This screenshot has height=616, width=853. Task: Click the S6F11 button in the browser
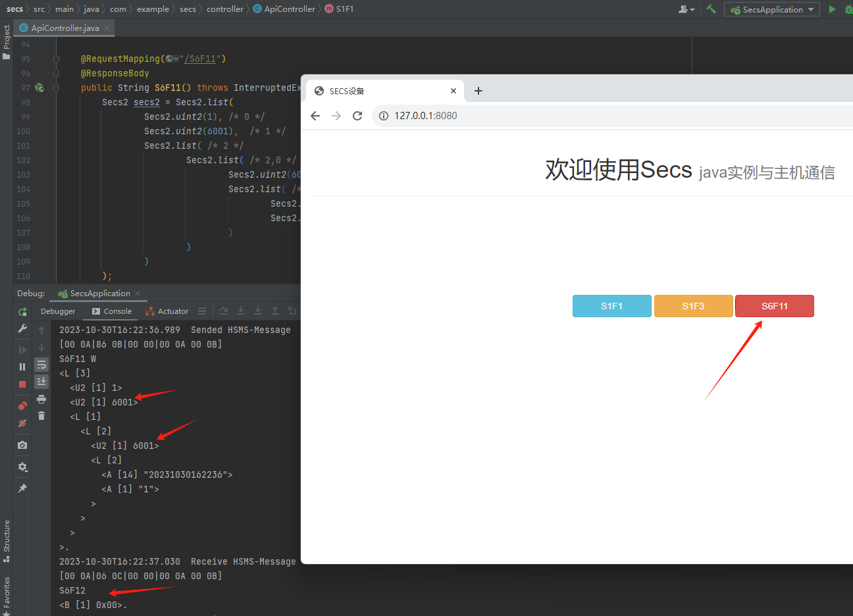pyautogui.click(x=774, y=306)
